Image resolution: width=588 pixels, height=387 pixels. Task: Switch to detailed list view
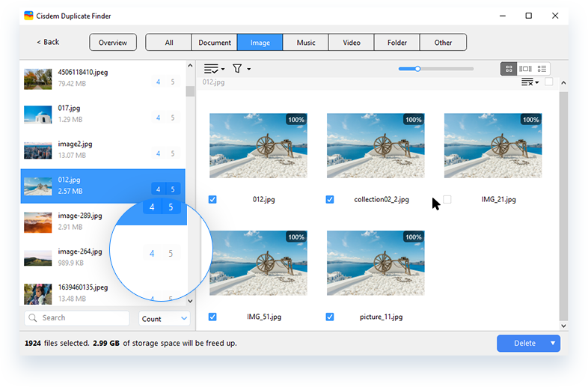click(x=542, y=69)
